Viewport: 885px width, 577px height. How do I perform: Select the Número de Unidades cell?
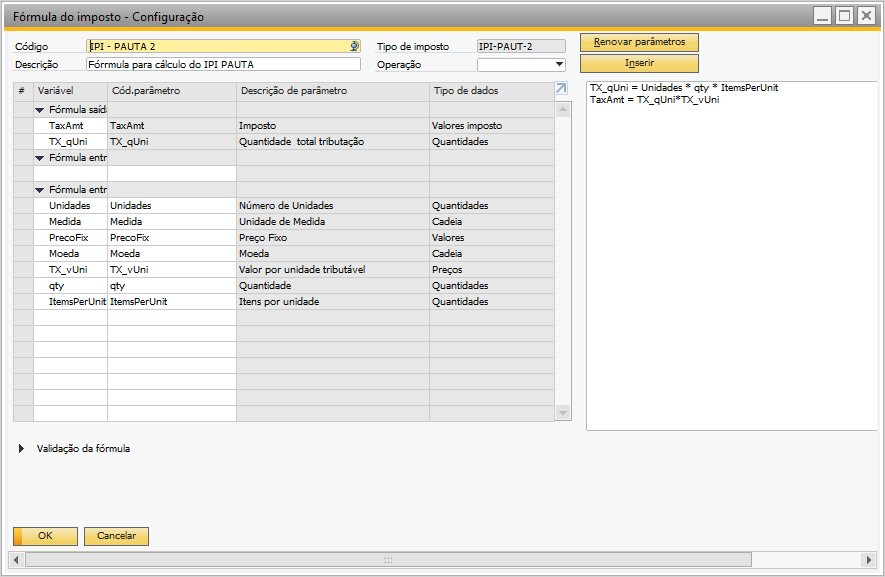(333, 206)
